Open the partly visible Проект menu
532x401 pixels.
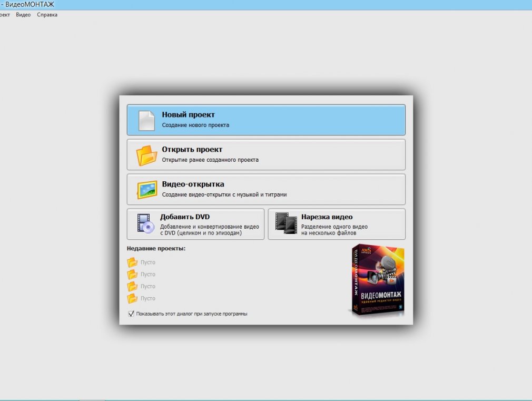pyautogui.click(x=5, y=15)
